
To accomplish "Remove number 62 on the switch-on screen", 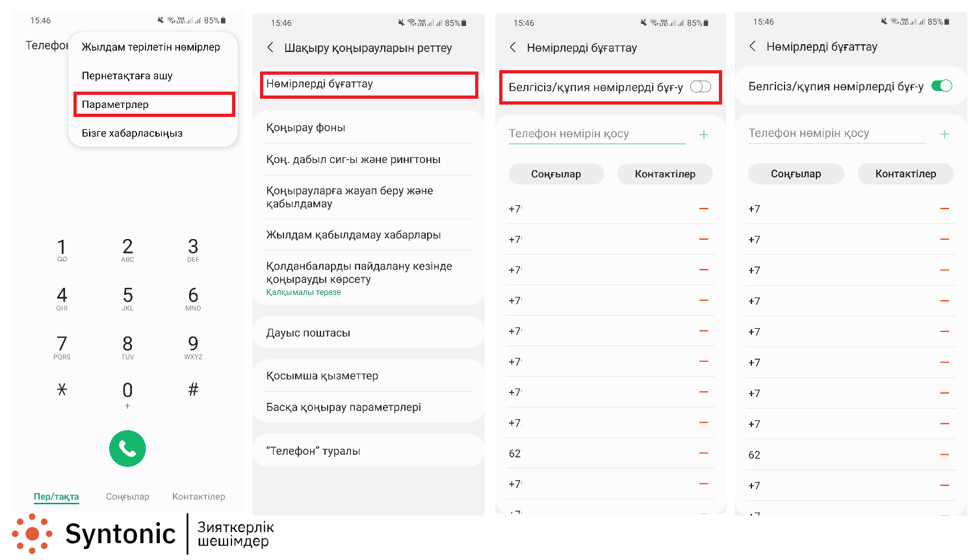I will 944,454.
